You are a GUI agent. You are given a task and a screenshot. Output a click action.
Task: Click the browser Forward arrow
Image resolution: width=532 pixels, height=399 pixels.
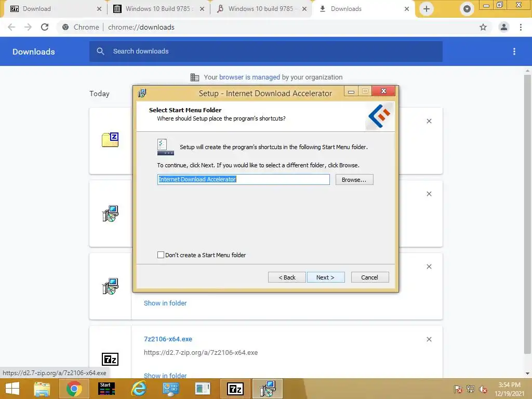click(x=28, y=27)
